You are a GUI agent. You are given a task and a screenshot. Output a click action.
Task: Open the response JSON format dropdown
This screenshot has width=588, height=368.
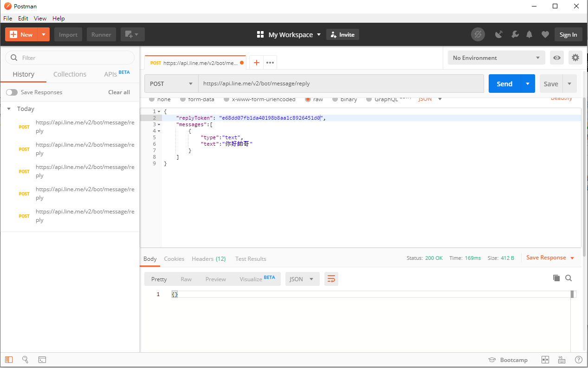click(302, 279)
